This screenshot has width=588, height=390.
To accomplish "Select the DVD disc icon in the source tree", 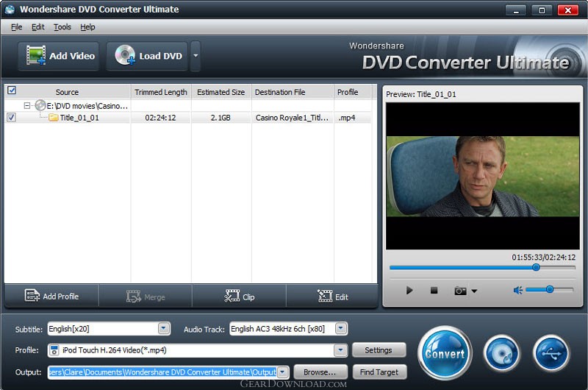I will pos(40,105).
